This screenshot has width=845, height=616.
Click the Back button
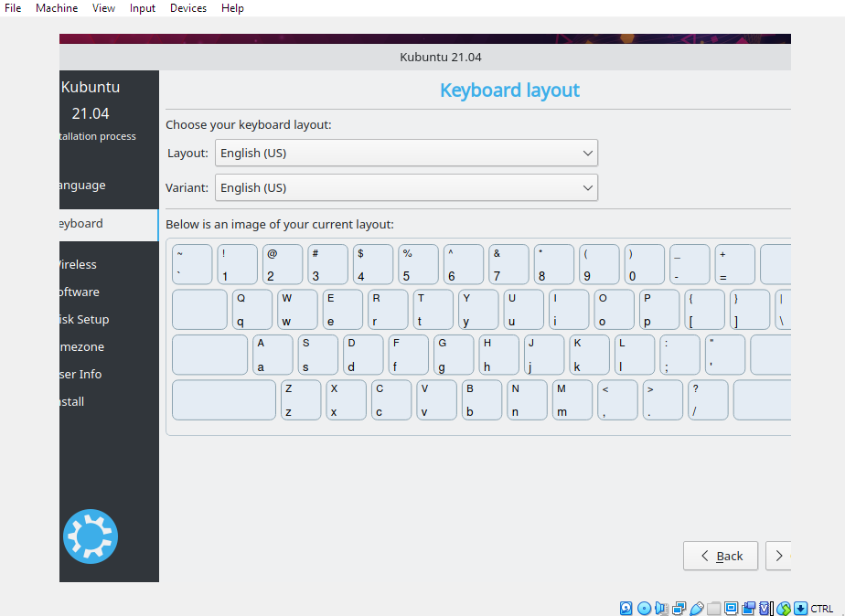pos(721,556)
